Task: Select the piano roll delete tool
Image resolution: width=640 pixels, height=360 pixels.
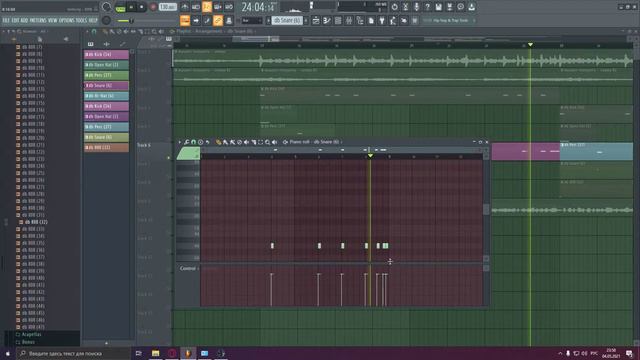Action: click(240, 142)
